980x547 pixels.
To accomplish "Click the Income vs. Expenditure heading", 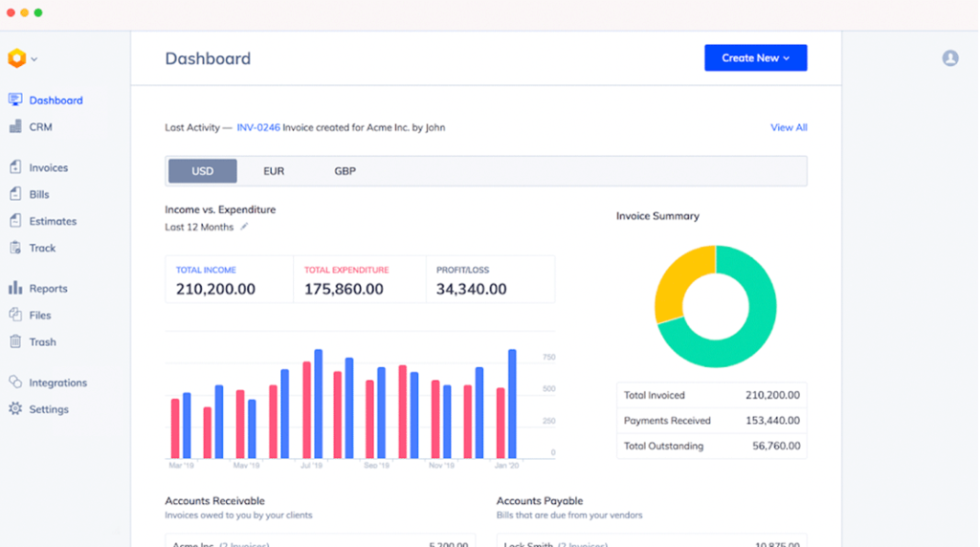I will point(220,209).
